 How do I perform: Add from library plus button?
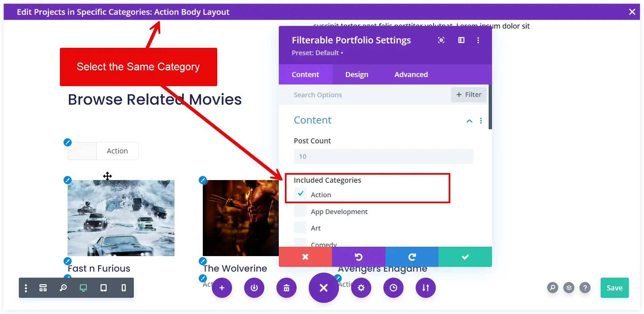(x=222, y=288)
